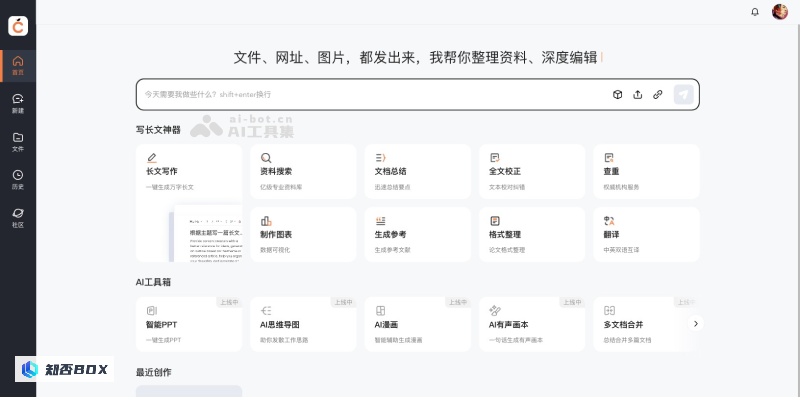This screenshot has height=397, width=800.
Task: Click the quote icon of 生成参考
Action: click(x=380, y=221)
